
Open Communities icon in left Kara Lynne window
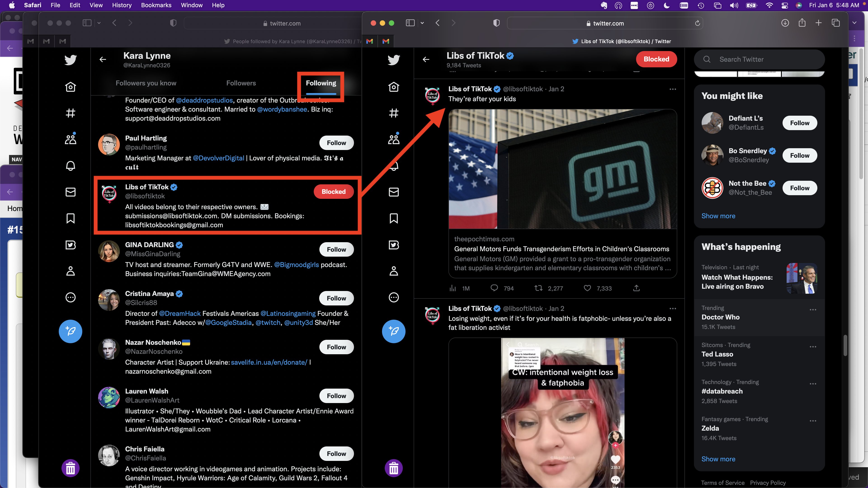[71, 139]
